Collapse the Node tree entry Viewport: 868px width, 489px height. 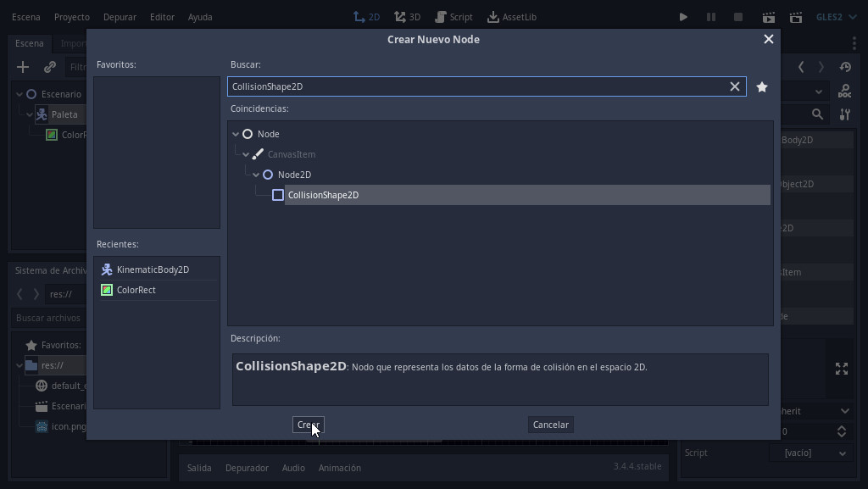[x=236, y=134]
